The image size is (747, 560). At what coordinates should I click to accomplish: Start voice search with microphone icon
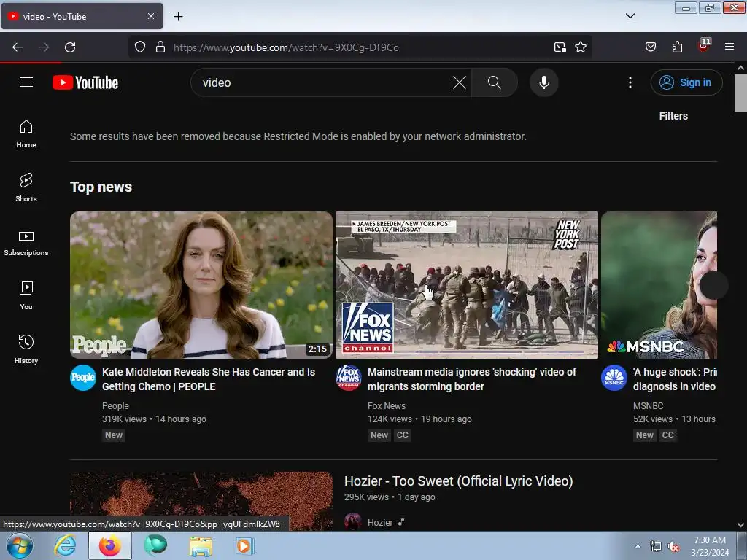coord(544,82)
